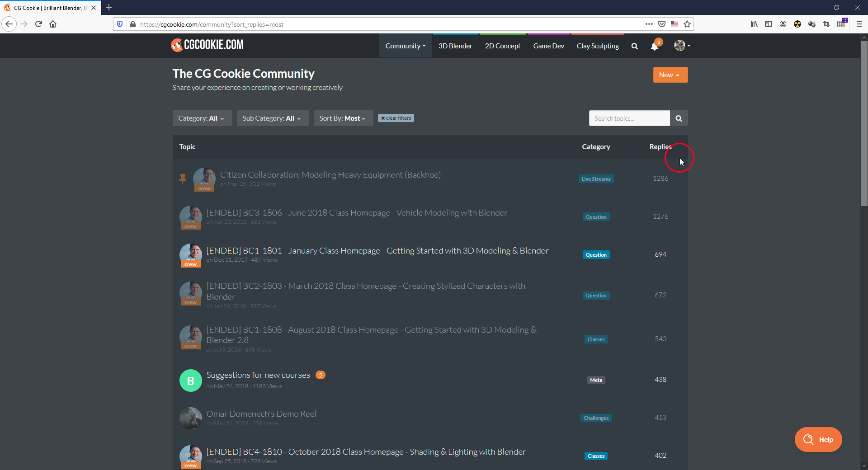
Task: Click Omar Domenech's avatar thumbnail
Action: coord(191,418)
